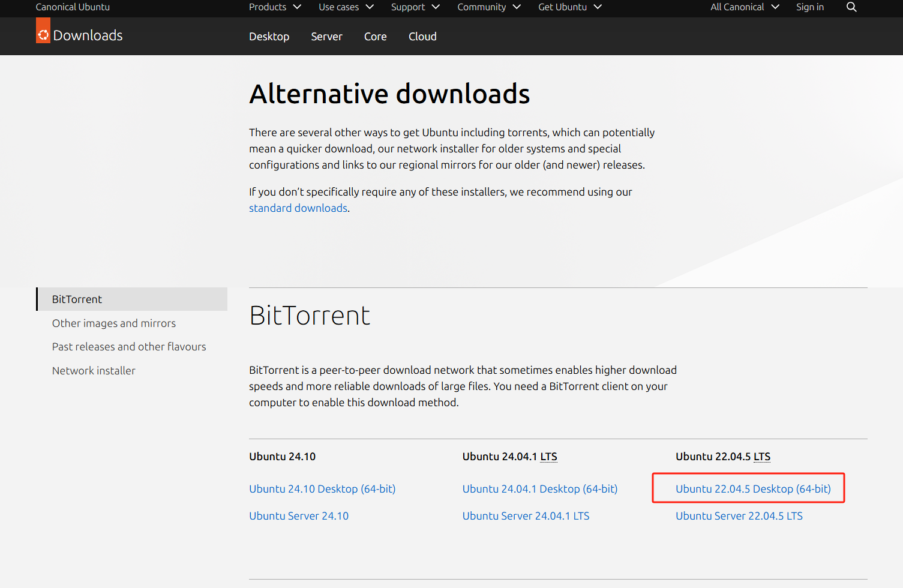Click the Sign in link
Image resolution: width=903 pixels, height=588 pixels.
809,7
